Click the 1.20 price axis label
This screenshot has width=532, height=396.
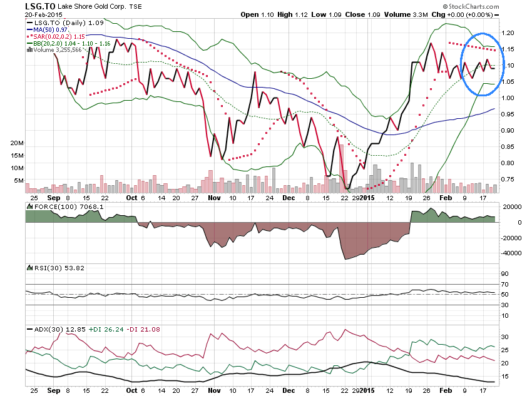point(508,33)
